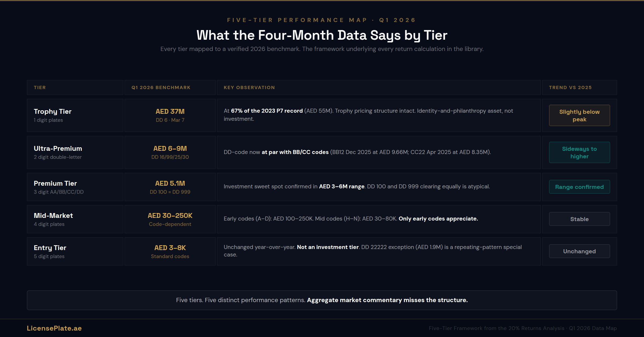Select the AED 5.1M benchmark figure

(x=170, y=183)
